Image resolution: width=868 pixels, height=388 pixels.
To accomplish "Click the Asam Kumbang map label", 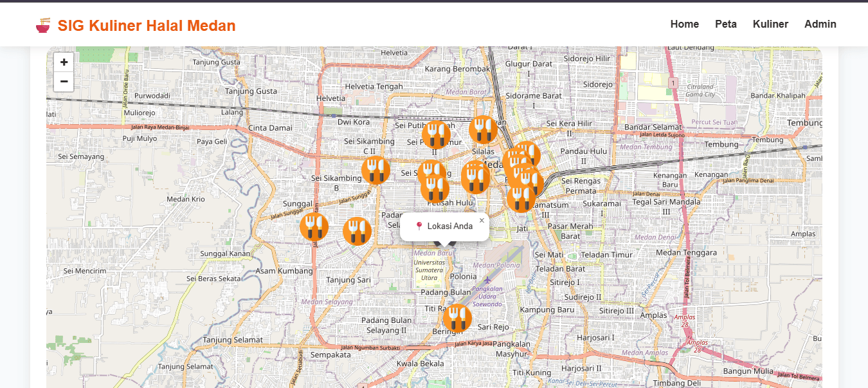I will pyautogui.click(x=284, y=271).
